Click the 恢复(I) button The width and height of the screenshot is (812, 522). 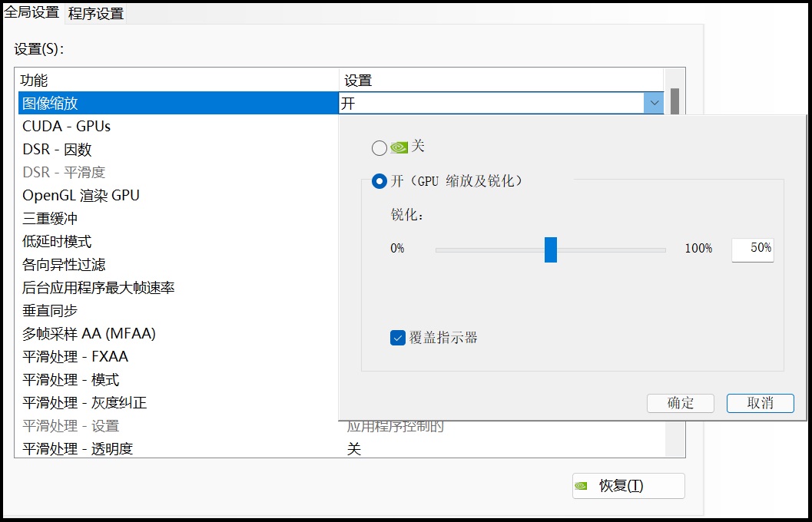tap(628, 486)
